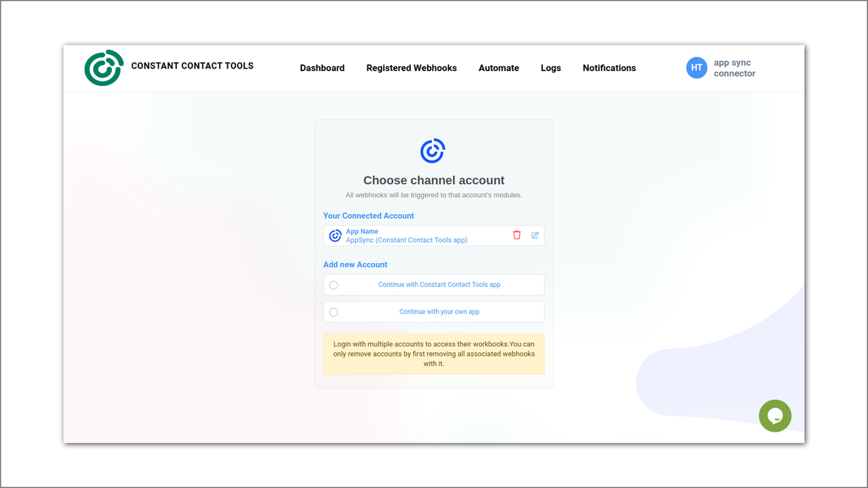868x488 pixels.
Task: Click the yellow multiple accounts notice
Action: [434, 354]
